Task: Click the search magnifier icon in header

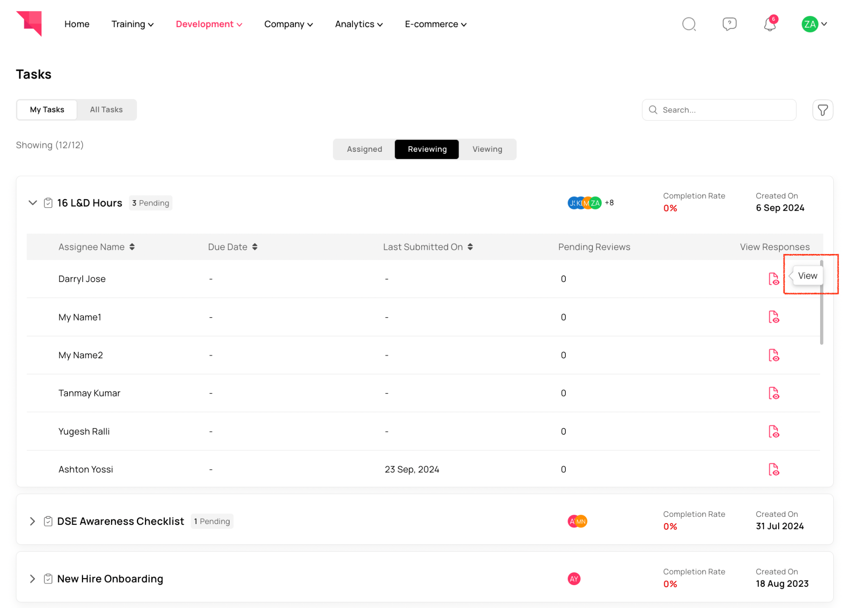Action: coord(689,24)
